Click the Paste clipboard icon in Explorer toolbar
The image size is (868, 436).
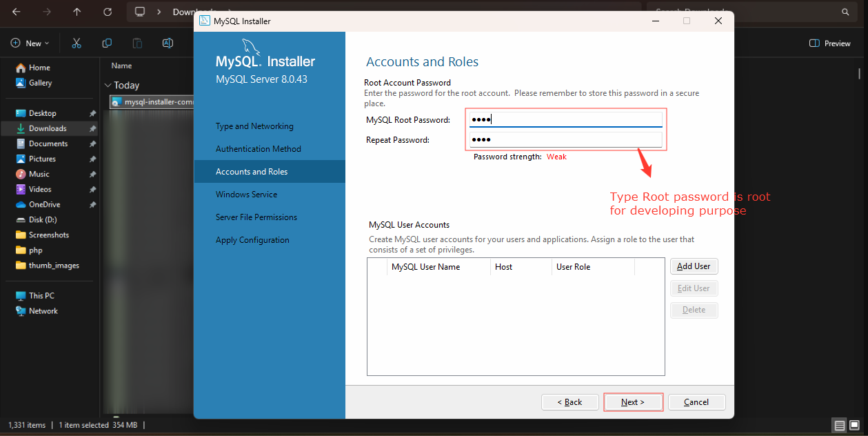click(x=137, y=43)
